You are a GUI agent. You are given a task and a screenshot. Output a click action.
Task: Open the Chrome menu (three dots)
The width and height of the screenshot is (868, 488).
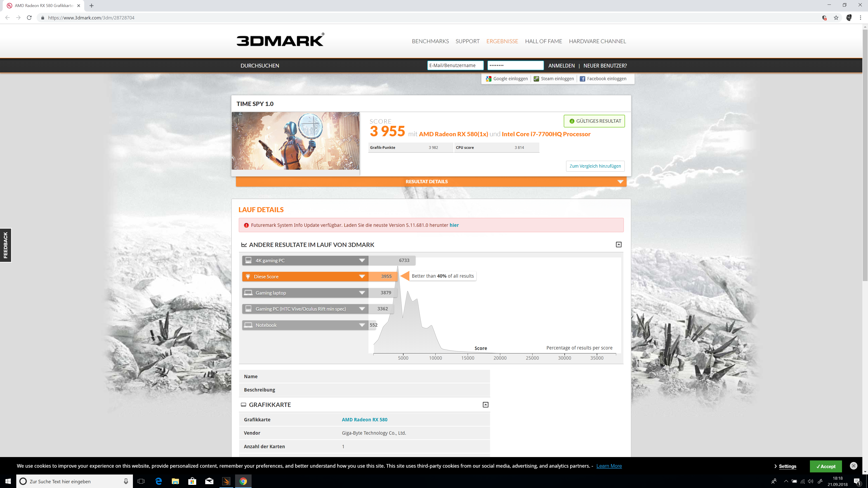[x=860, y=18]
